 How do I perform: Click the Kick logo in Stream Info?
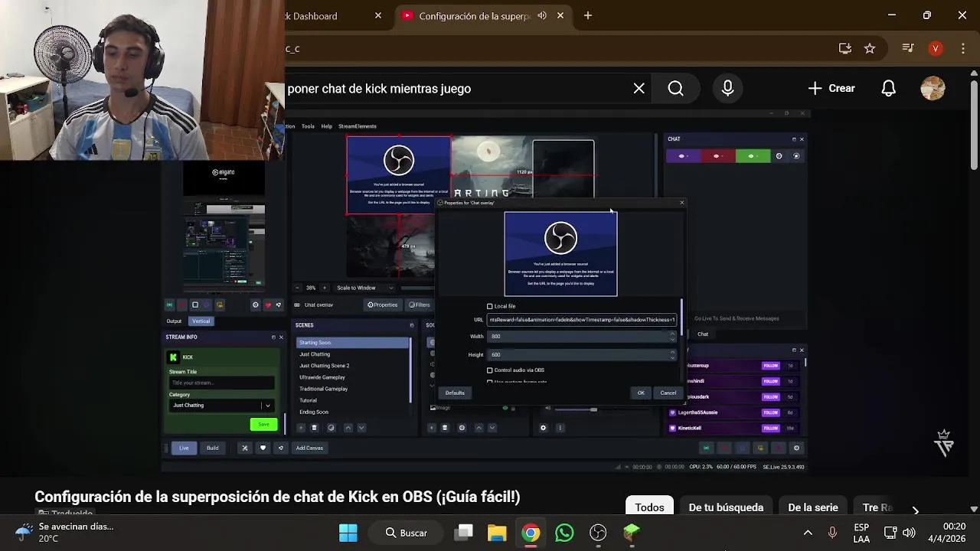point(174,357)
